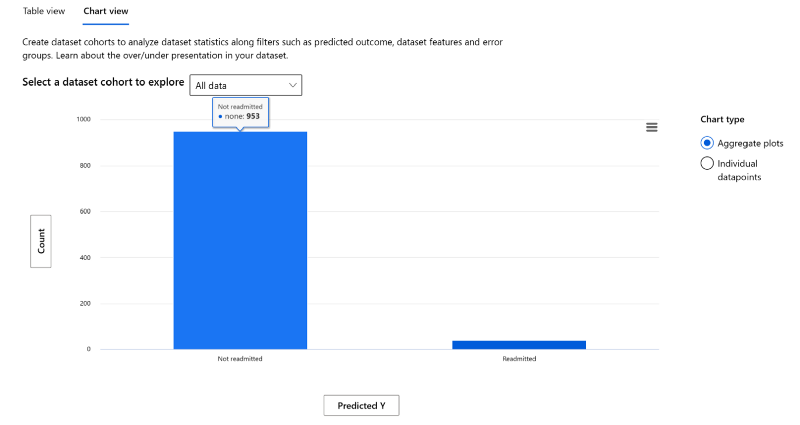The width and height of the screenshot is (800, 425).
Task: Click the Select a dataset cohort label
Action: pyautogui.click(x=103, y=82)
